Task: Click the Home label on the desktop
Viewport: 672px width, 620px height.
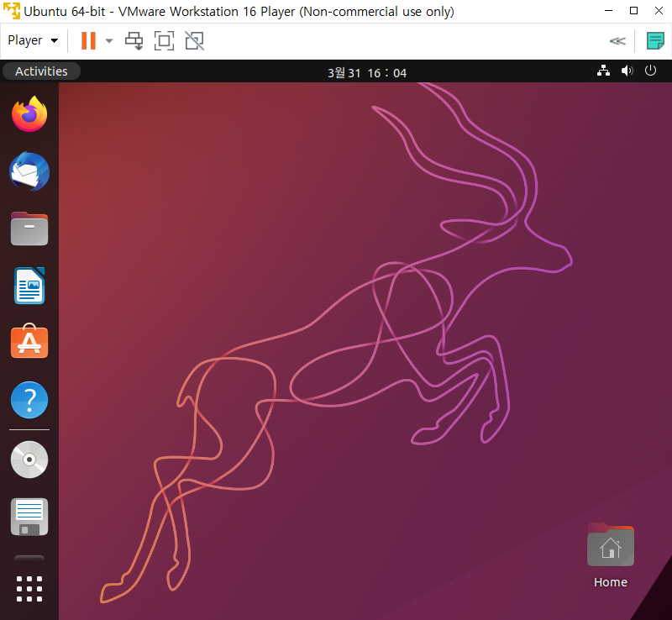Action: point(611,582)
